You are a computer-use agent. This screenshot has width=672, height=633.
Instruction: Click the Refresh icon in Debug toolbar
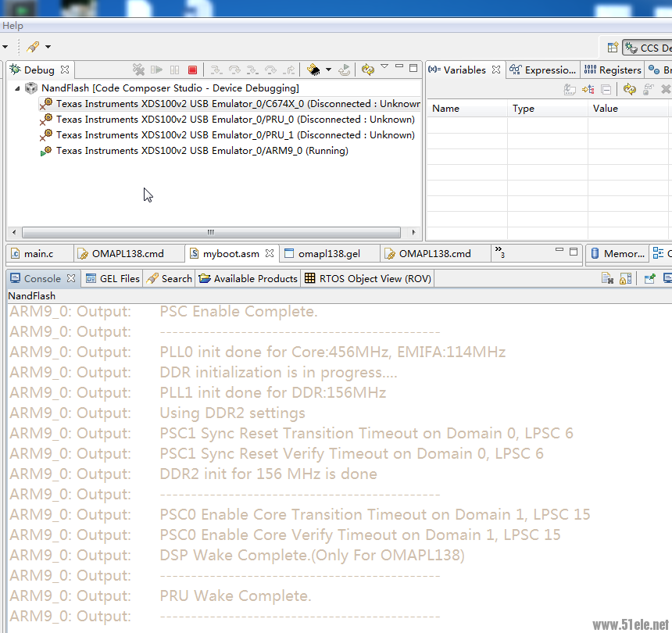pos(368,70)
